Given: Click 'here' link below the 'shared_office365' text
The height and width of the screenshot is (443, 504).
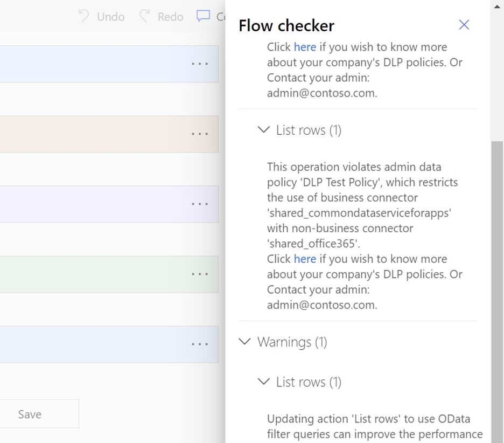Looking at the screenshot, I should 305,259.
